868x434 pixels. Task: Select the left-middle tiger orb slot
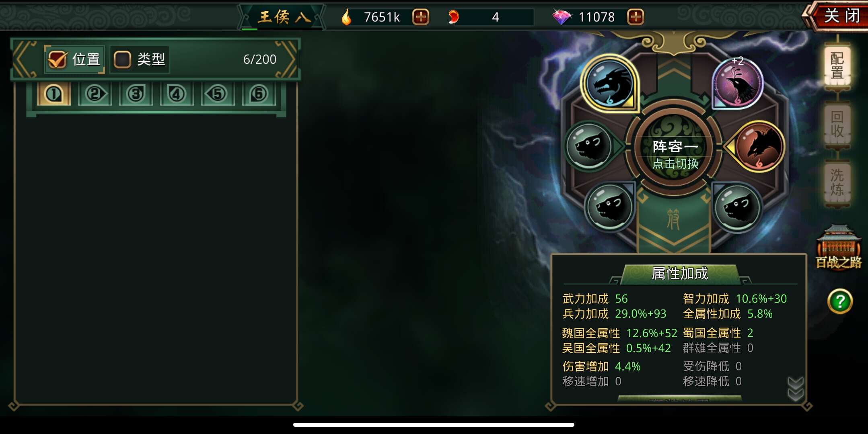(589, 147)
